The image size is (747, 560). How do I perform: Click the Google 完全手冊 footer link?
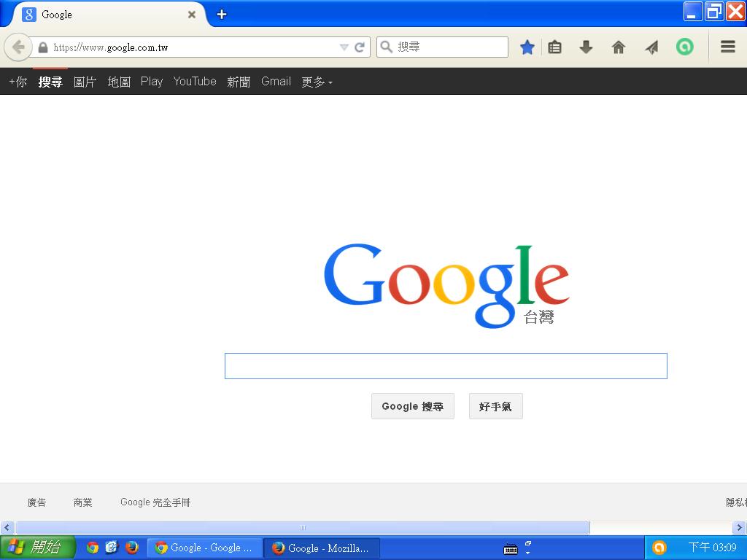[x=155, y=502]
